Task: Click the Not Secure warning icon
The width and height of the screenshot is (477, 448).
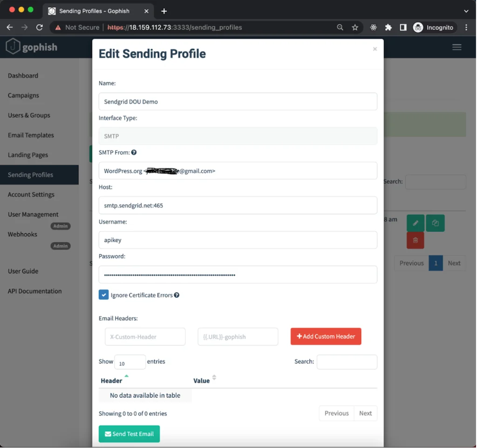Action: (x=58, y=27)
